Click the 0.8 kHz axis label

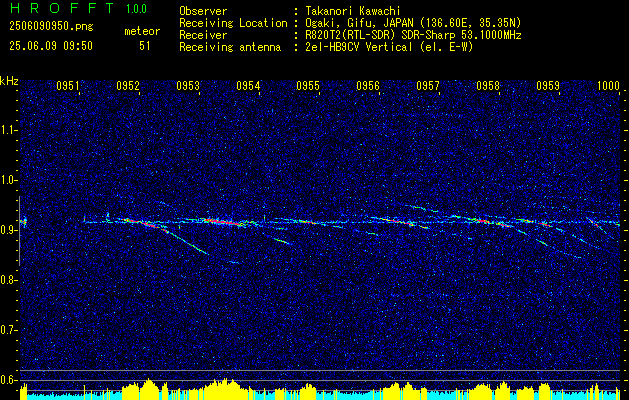[8, 280]
